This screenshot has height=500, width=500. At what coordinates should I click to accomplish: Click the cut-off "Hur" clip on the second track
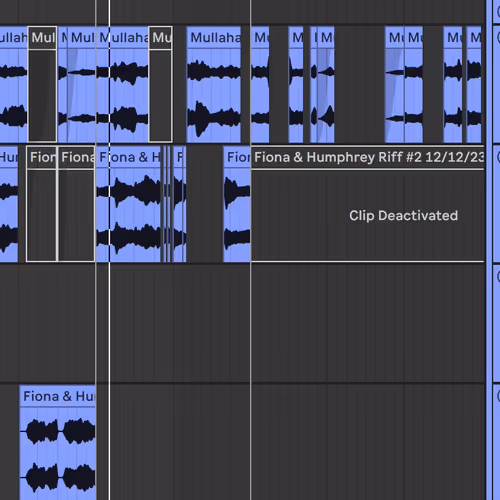[9, 204]
